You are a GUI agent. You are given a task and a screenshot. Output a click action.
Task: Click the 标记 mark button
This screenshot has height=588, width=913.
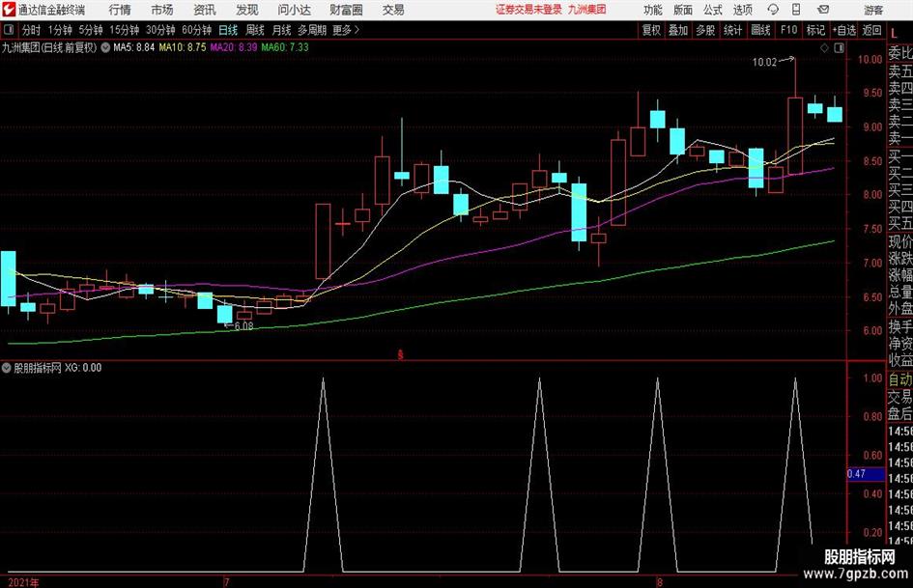click(815, 30)
